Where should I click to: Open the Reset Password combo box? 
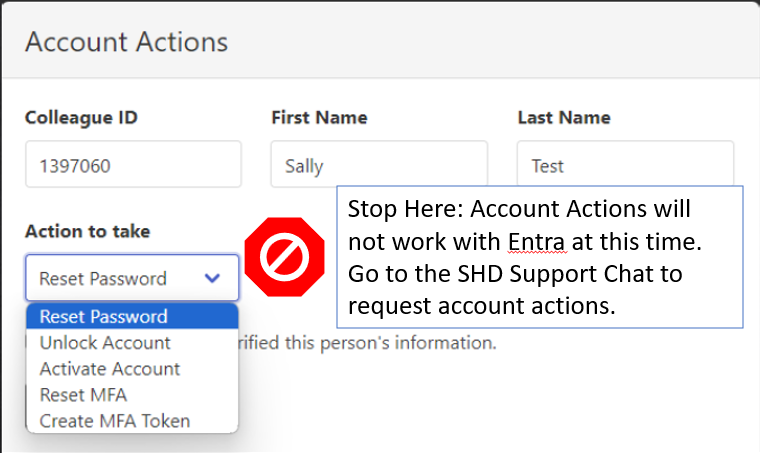(x=131, y=278)
